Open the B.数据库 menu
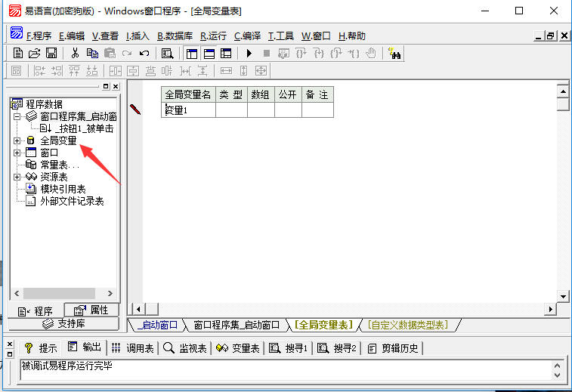This screenshot has width=572, height=392. pos(175,36)
